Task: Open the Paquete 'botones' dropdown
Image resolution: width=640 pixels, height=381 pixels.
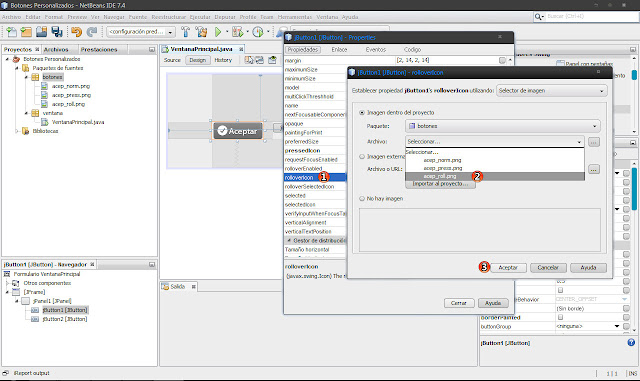Action: pyautogui.click(x=502, y=126)
